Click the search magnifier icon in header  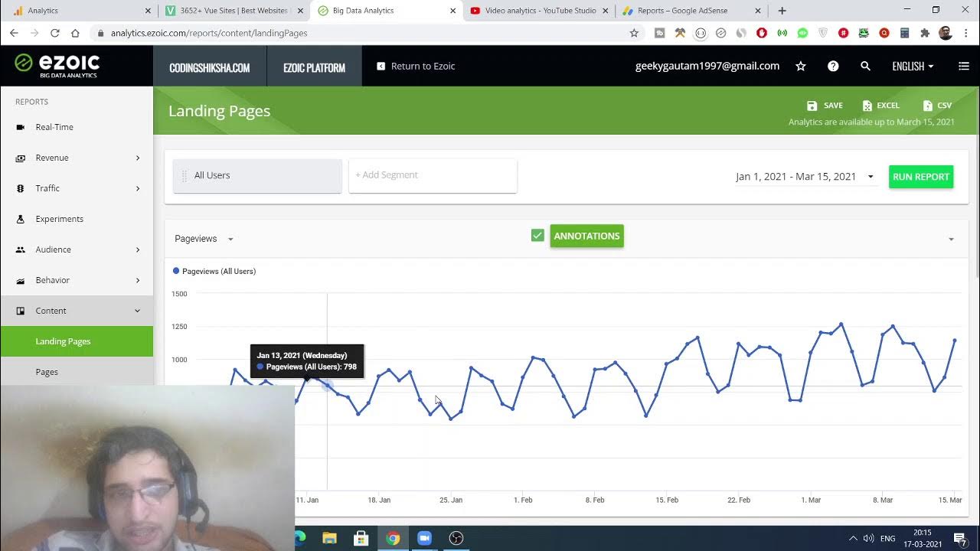[865, 67]
